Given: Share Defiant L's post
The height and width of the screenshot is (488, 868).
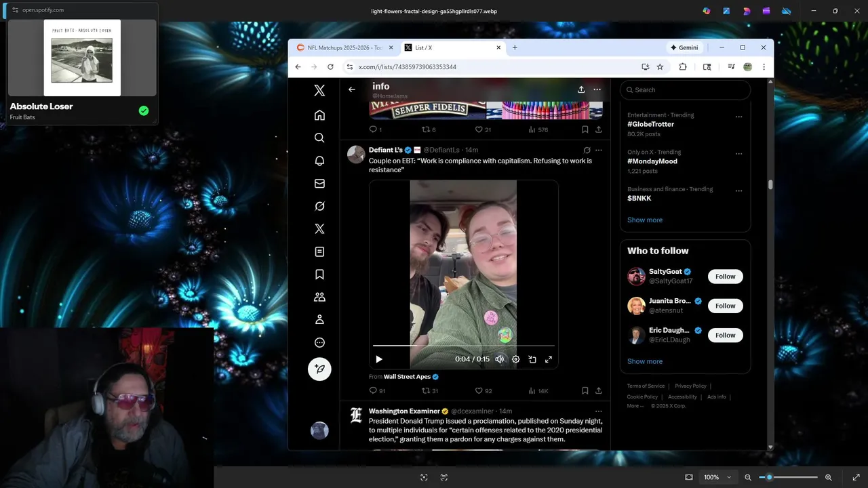Looking at the screenshot, I should (x=599, y=390).
